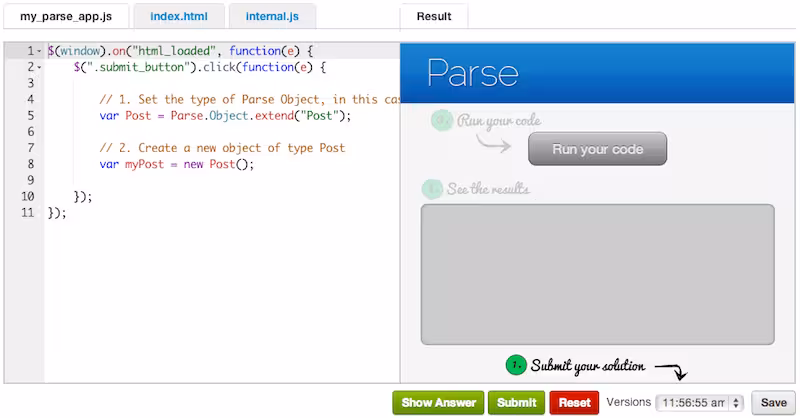This screenshot has width=800, height=418.
Task: Click the comment '// 2. Create a new object of type Post'
Action: (222, 148)
